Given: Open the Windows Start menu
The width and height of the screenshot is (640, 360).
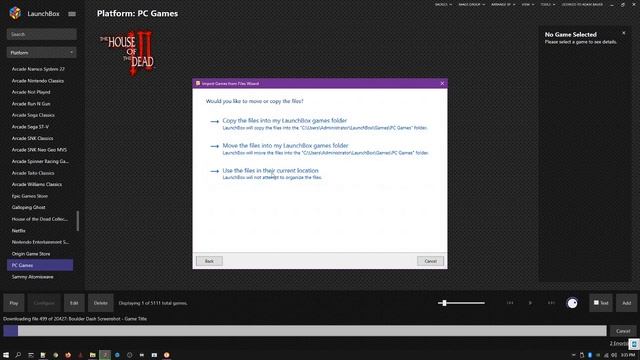Looking at the screenshot, I should pyautogui.click(x=6, y=355).
